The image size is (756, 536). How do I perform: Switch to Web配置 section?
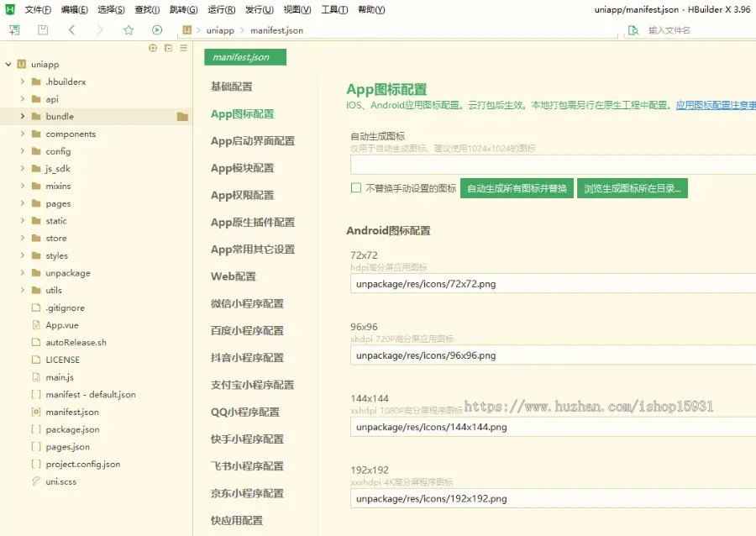[234, 276]
